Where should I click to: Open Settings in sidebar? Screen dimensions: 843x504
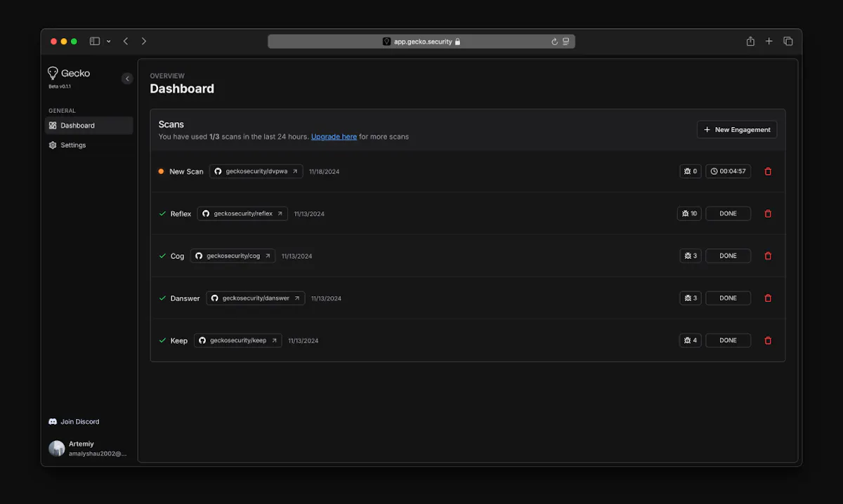pyautogui.click(x=89, y=145)
